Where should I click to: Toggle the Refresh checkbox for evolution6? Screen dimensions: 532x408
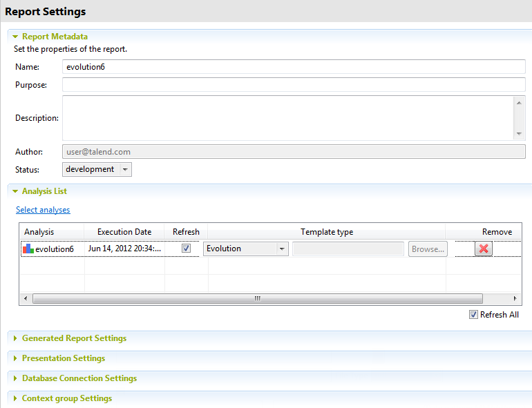[186, 249]
